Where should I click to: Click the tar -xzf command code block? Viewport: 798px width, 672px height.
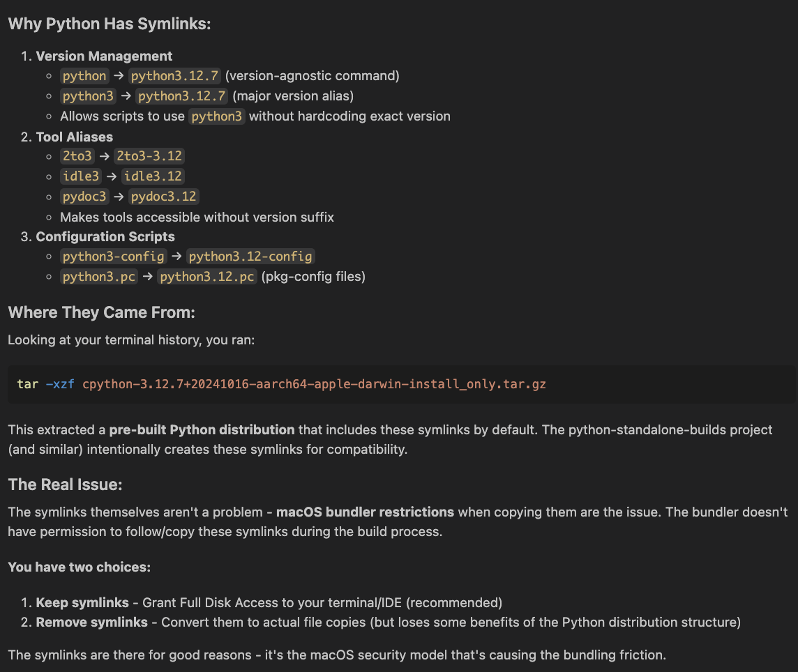(x=282, y=384)
